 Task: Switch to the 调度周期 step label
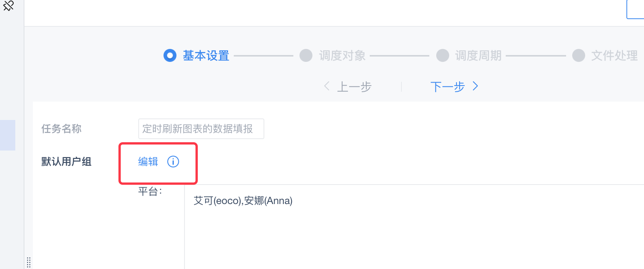click(x=478, y=56)
